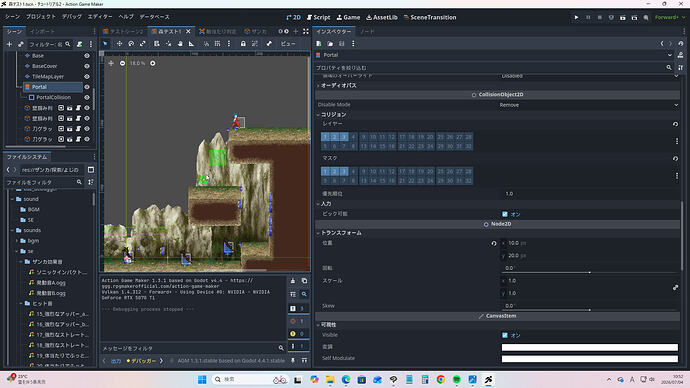Switch to the AssetLib workspace
Image resolution: width=690 pixels, height=388 pixels.
point(382,18)
